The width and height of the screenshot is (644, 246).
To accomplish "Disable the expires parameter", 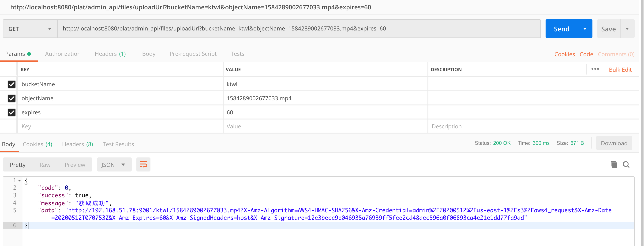I will coord(11,112).
